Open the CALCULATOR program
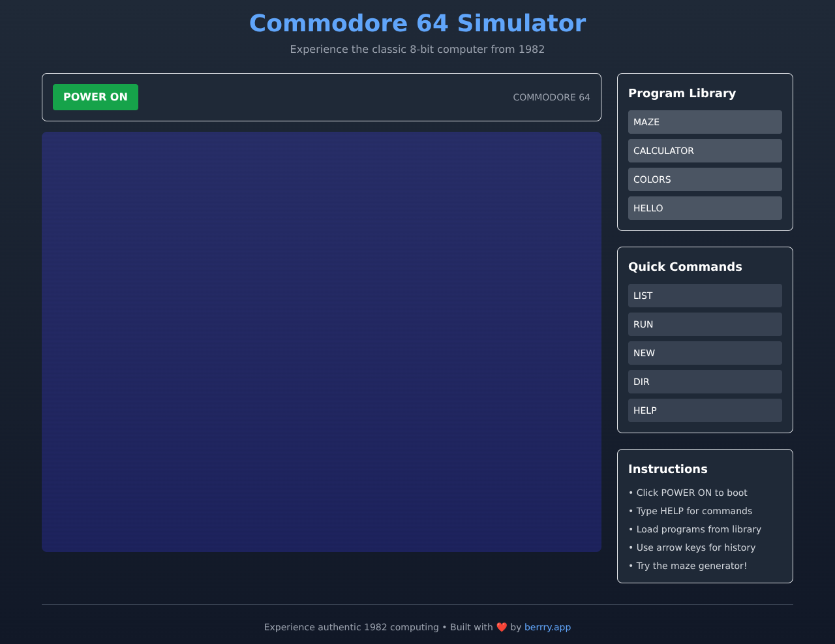This screenshot has width=835, height=644. [705, 150]
